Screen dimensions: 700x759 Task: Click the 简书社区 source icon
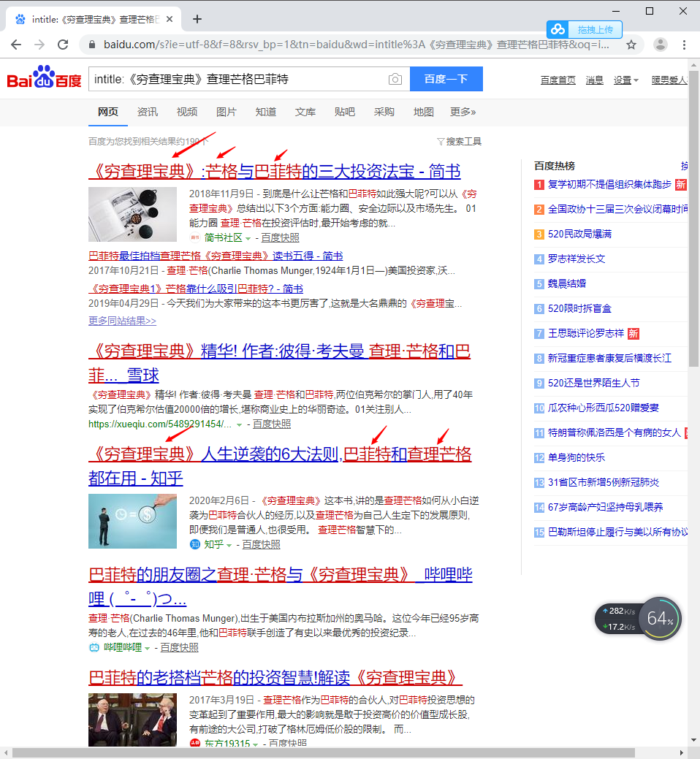click(194, 237)
